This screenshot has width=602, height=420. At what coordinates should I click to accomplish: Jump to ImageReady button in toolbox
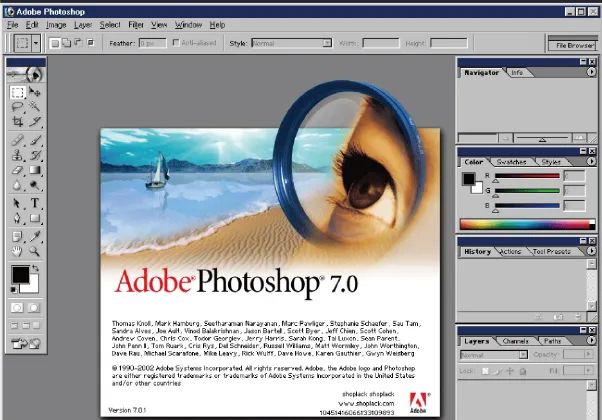[x=26, y=343]
